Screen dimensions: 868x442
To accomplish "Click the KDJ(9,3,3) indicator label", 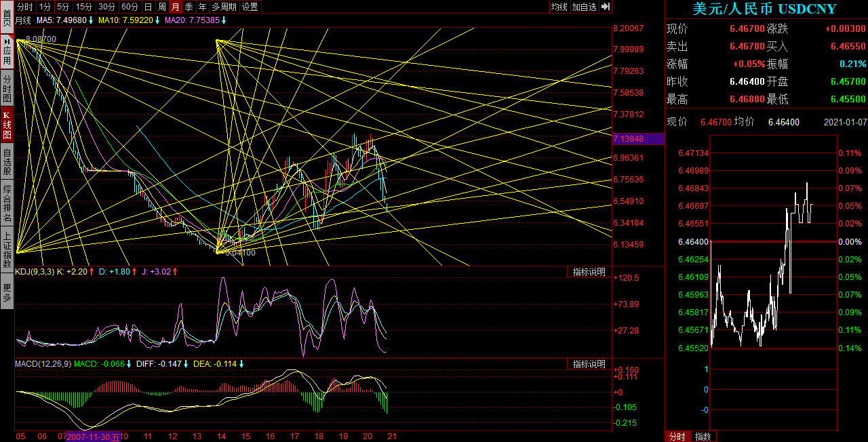I will point(35,272).
